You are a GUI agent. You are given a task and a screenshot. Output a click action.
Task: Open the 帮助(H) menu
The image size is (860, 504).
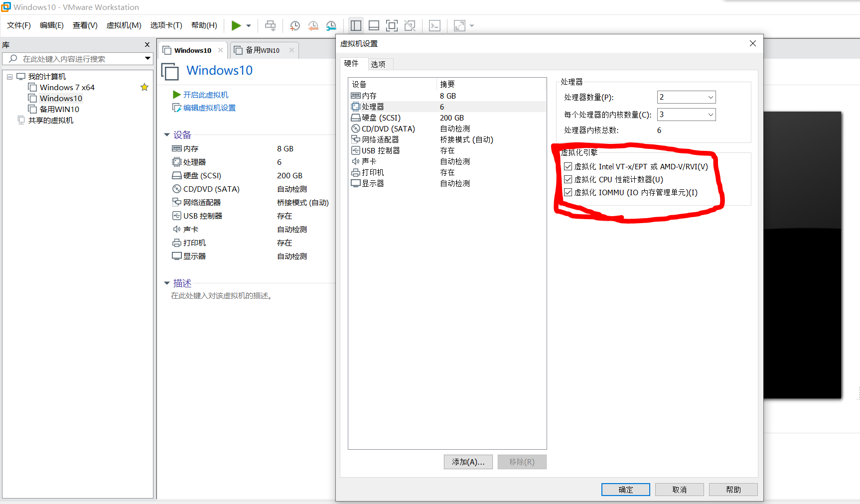(204, 25)
